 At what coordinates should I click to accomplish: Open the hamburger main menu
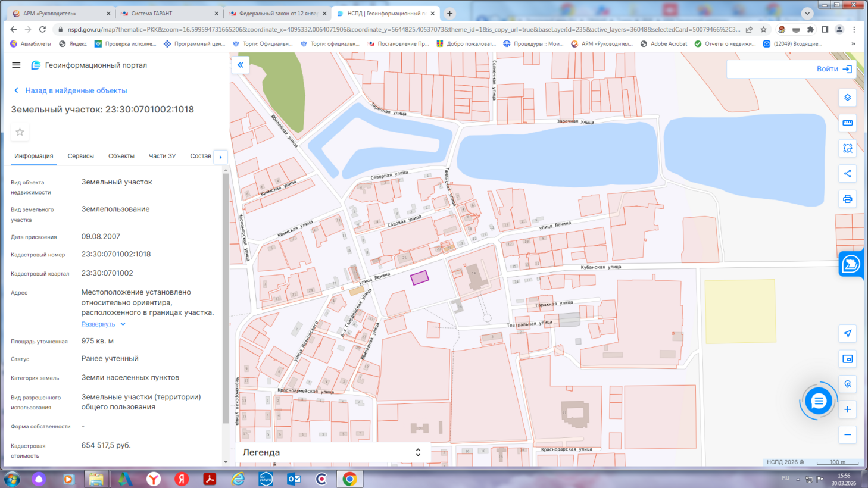[16, 65]
